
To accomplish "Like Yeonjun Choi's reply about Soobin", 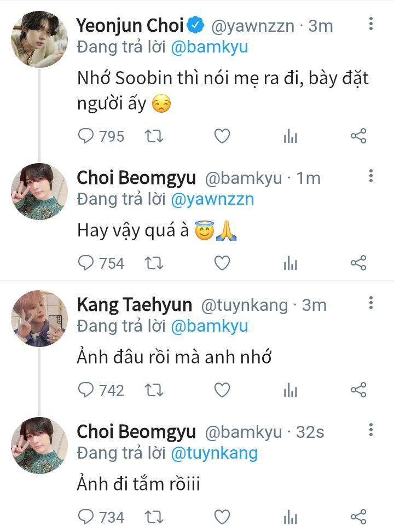I will (222, 136).
